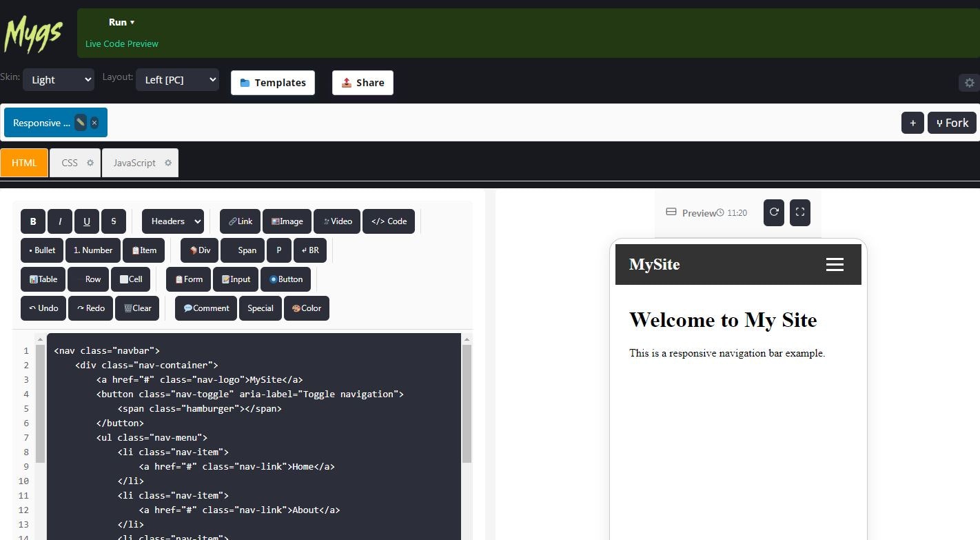The height and width of the screenshot is (540, 980).
Task: Insert a Span element
Action: tap(243, 250)
